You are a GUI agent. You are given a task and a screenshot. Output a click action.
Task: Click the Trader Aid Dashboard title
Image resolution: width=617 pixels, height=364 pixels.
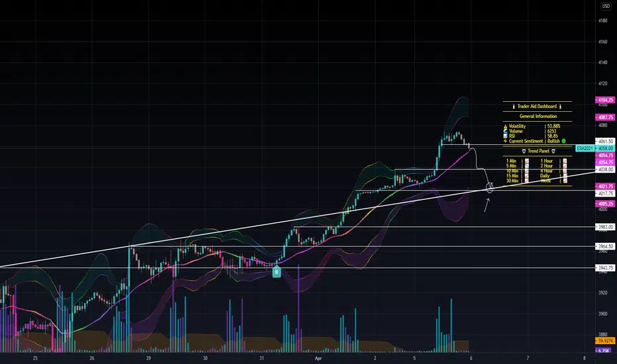coord(537,107)
